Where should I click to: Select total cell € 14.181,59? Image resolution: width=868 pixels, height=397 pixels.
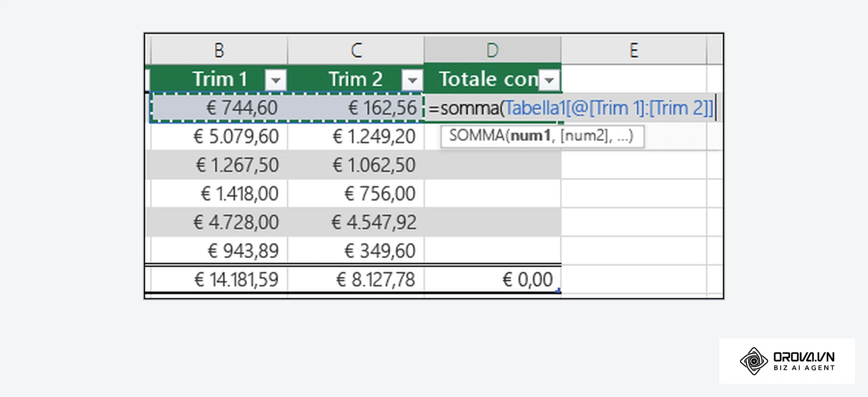219,279
